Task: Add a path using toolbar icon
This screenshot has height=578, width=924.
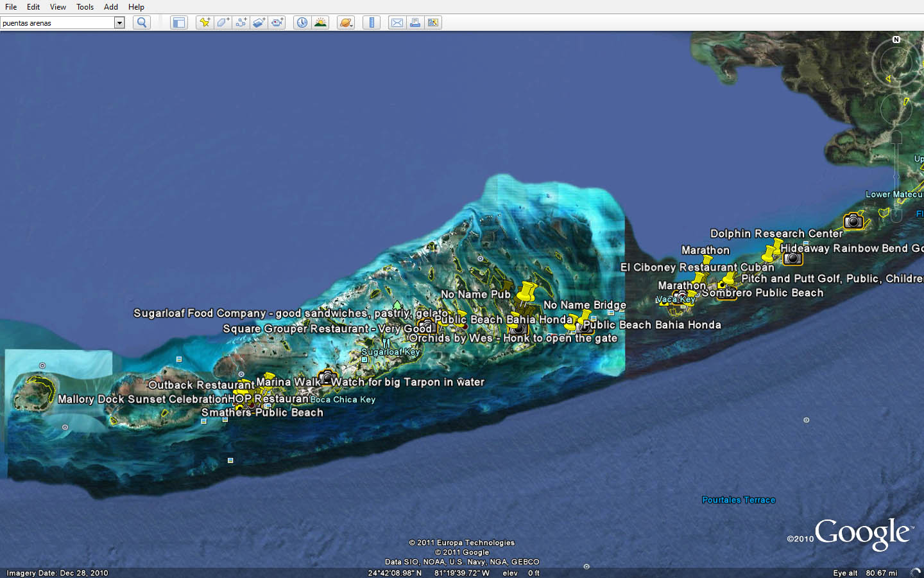Action: point(241,22)
